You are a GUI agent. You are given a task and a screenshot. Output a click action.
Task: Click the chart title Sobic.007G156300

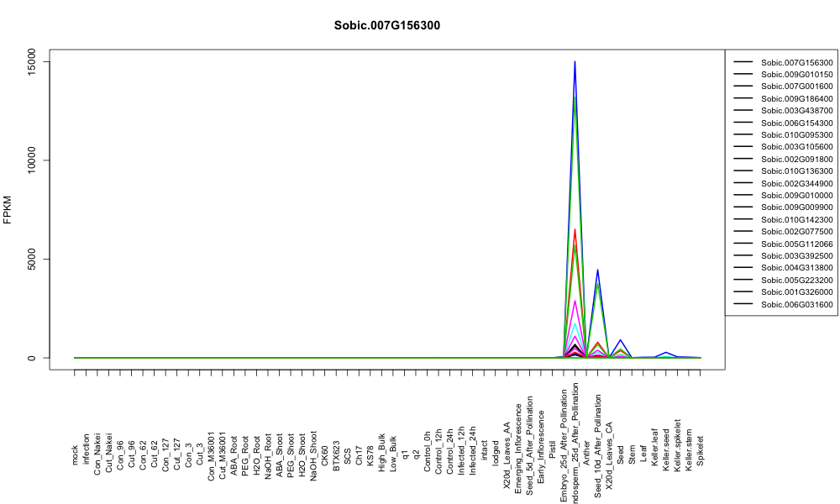pyautogui.click(x=386, y=26)
